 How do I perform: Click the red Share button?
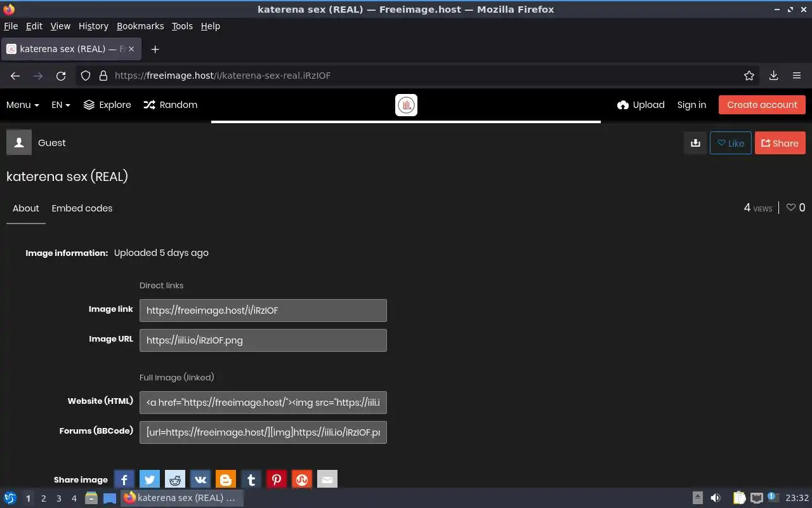pyautogui.click(x=780, y=143)
